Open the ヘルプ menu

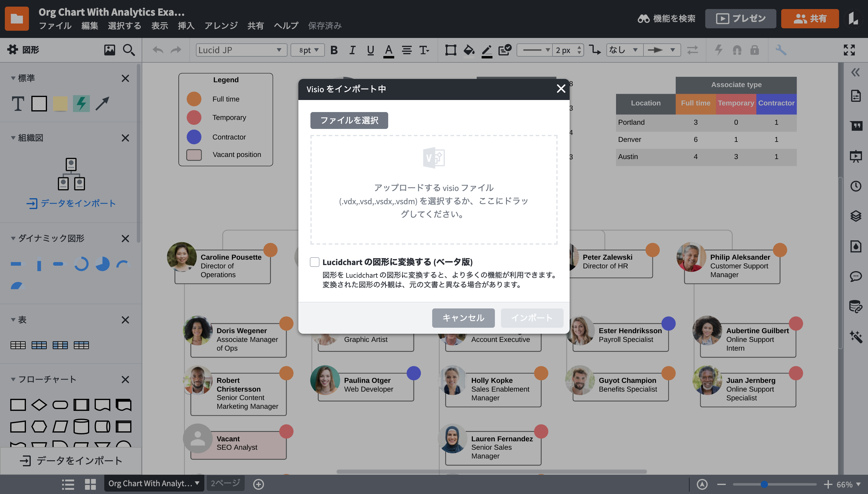[286, 26]
